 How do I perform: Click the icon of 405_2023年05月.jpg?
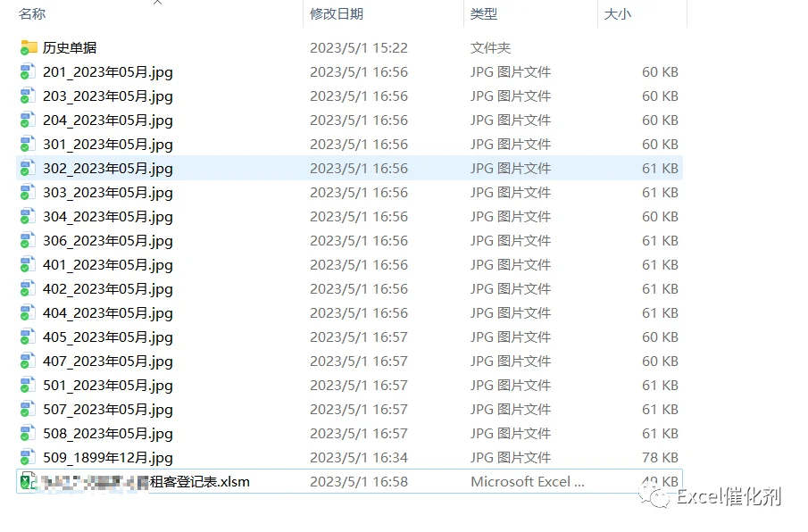coord(28,337)
